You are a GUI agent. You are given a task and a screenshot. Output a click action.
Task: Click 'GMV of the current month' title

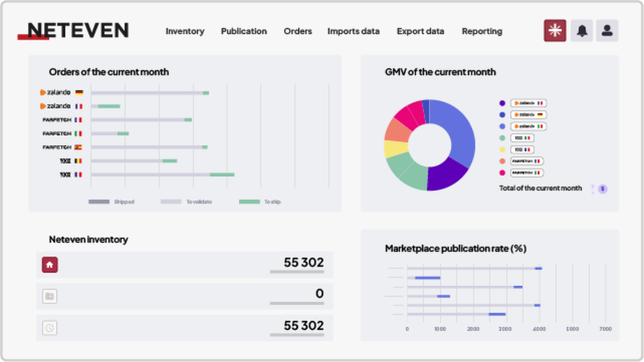click(x=440, y=72)
